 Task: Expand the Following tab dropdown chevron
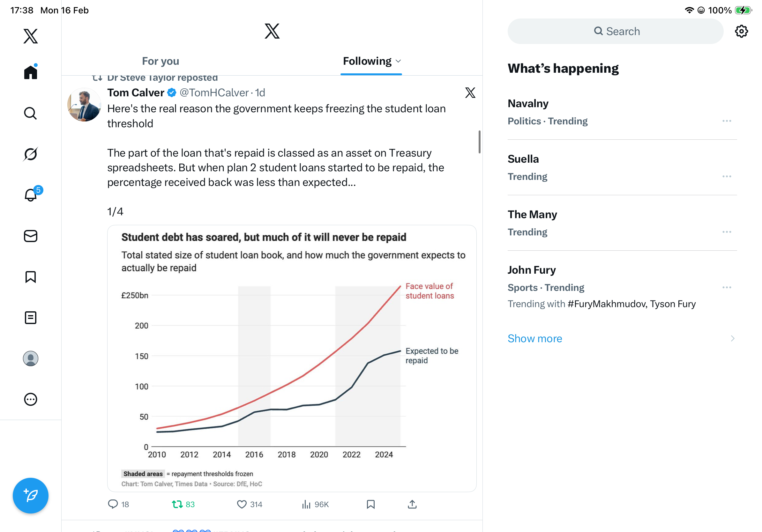(x=399, y=61)
